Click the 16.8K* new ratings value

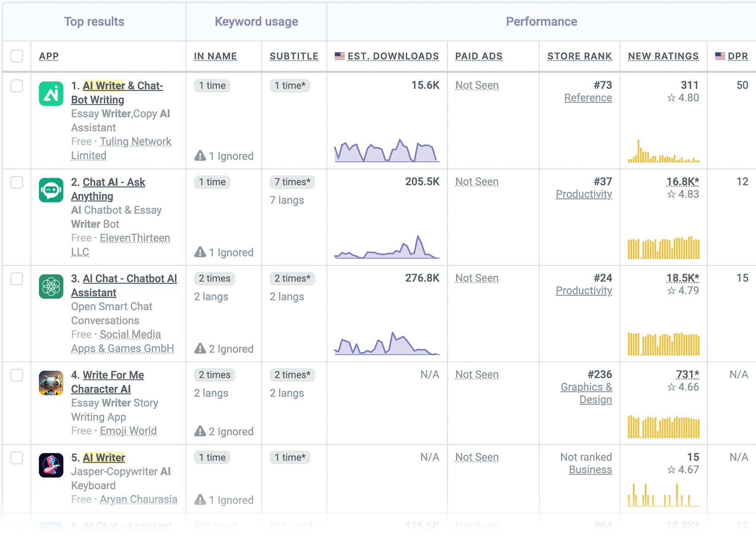coord(683,181)
